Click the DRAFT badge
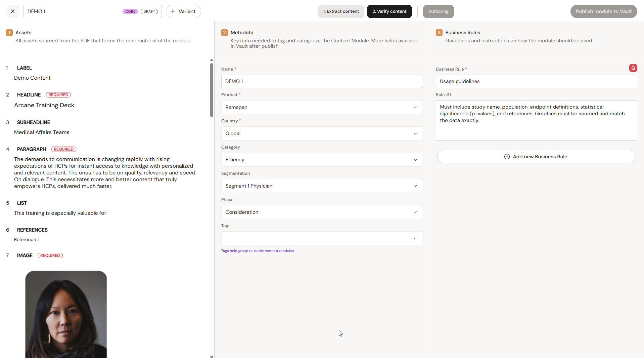This screenshot has width=644, height=358. [149, 11]
